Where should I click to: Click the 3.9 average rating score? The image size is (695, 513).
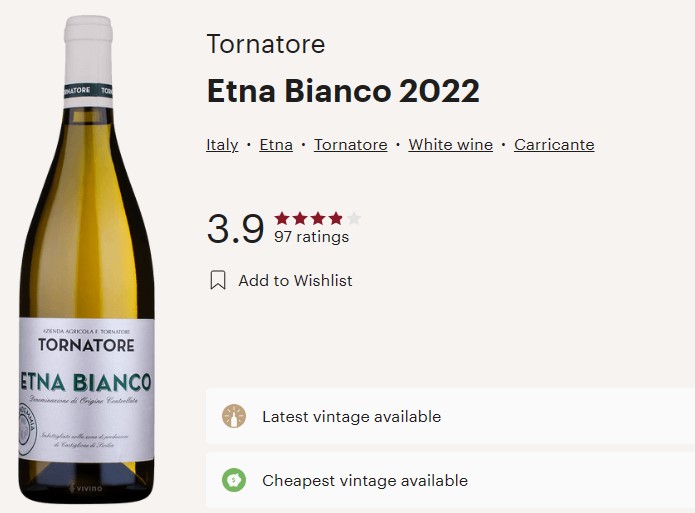coord(235,229)
